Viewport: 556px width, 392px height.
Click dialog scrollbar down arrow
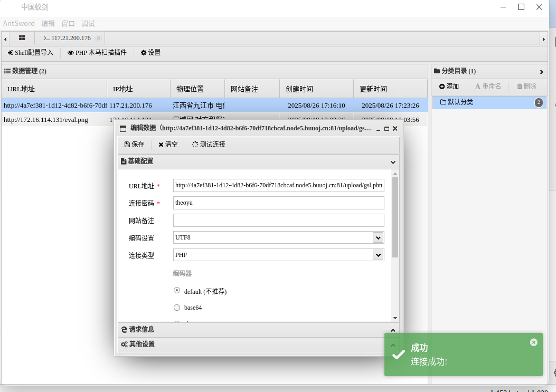(x=395, y=318)
